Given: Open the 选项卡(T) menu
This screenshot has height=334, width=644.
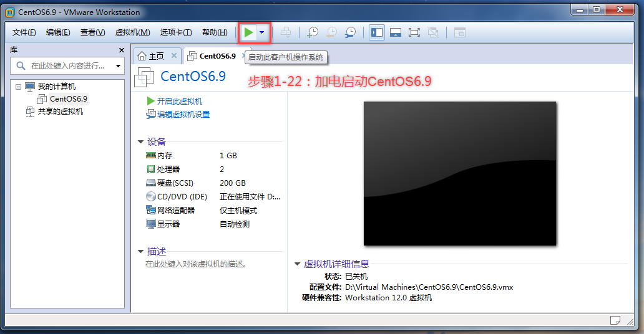Looking at the screenshot, I should pos(176,32).
